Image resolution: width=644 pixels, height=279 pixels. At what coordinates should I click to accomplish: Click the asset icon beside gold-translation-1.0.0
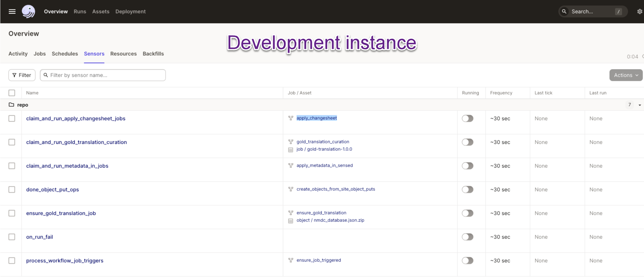coord(291,149)
